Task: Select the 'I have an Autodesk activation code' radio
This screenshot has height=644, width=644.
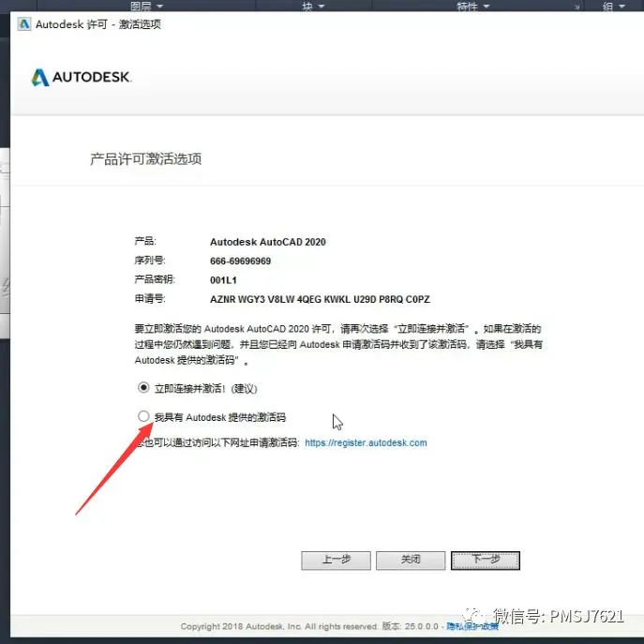Action: [143, 416]
